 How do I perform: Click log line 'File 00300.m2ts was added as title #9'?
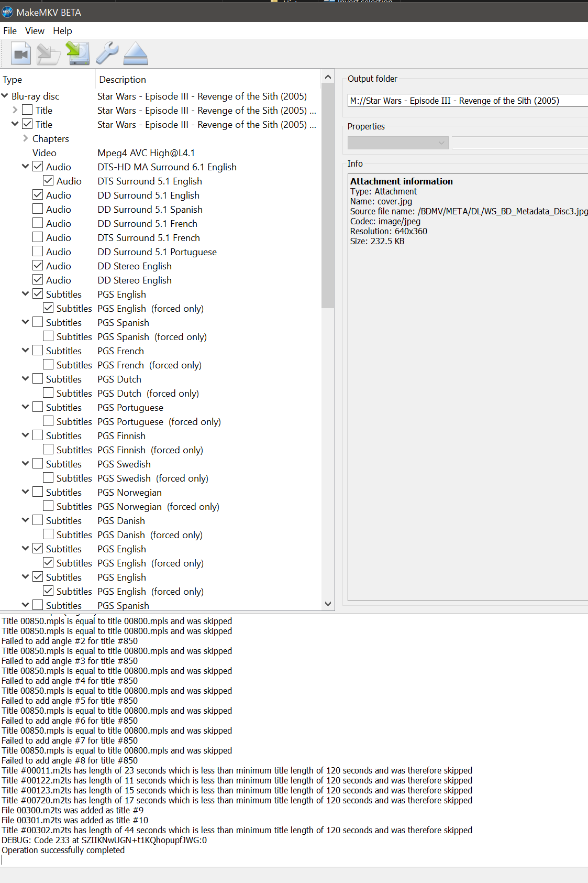tap(72, 810)
